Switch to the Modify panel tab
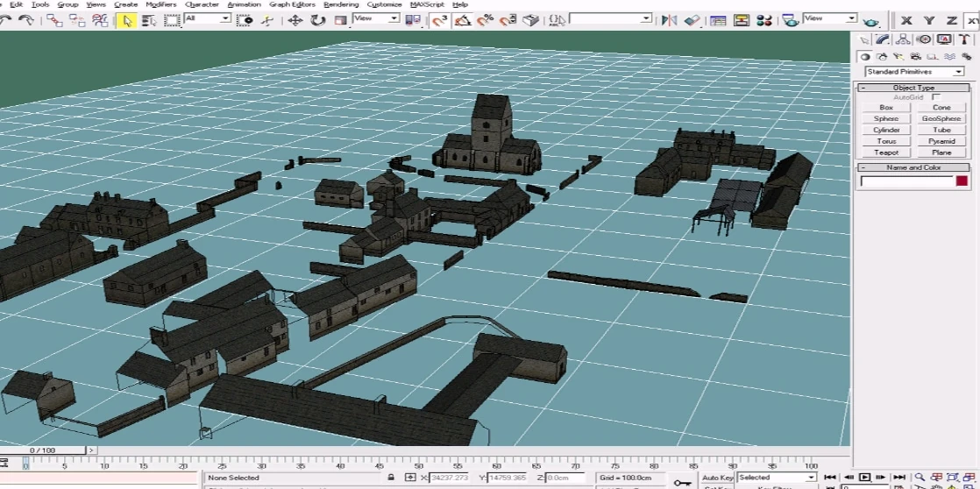 pyautogui.click(x=883, y=39)
